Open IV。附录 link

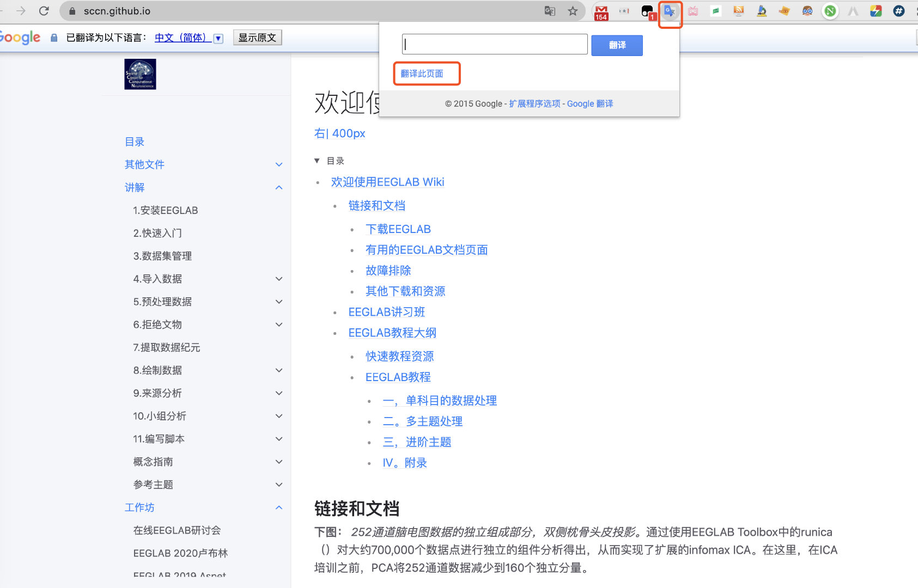(405, 463)
